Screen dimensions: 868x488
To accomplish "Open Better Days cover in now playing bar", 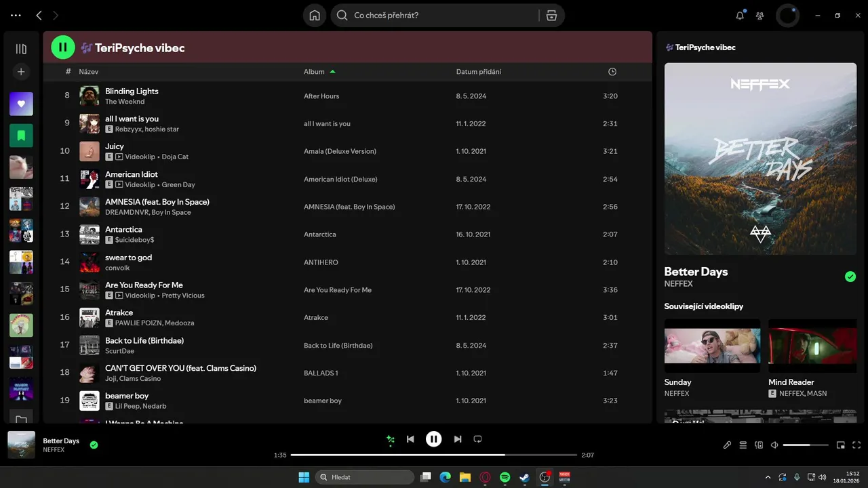I will coord(21,445).
